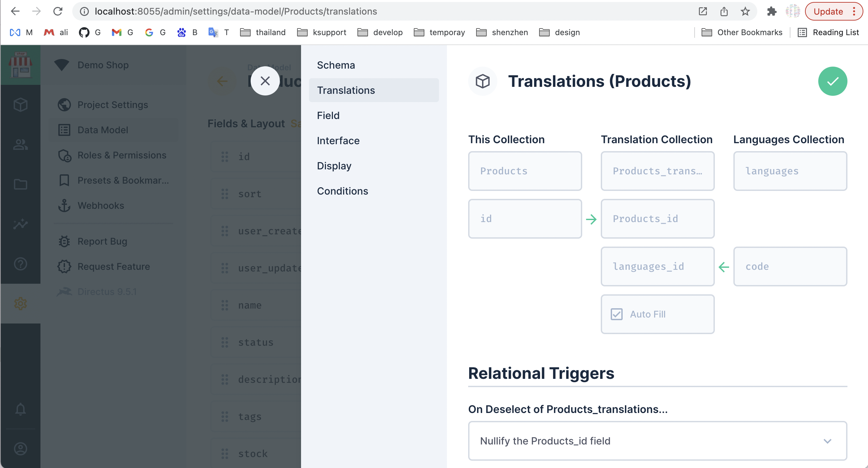Open the notifications bell icon
Image resolution: width=868 pixels, height=468 pixels.
point(20,409)
